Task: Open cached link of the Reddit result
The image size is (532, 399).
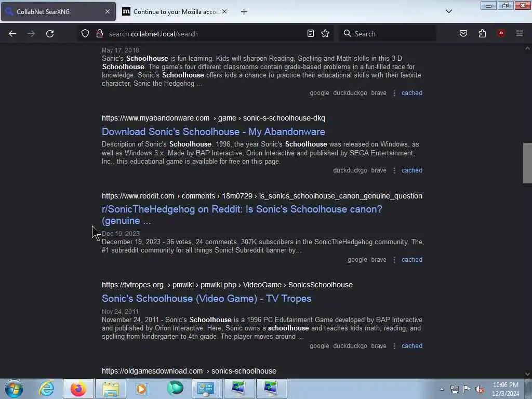Action: pos(412,260)
